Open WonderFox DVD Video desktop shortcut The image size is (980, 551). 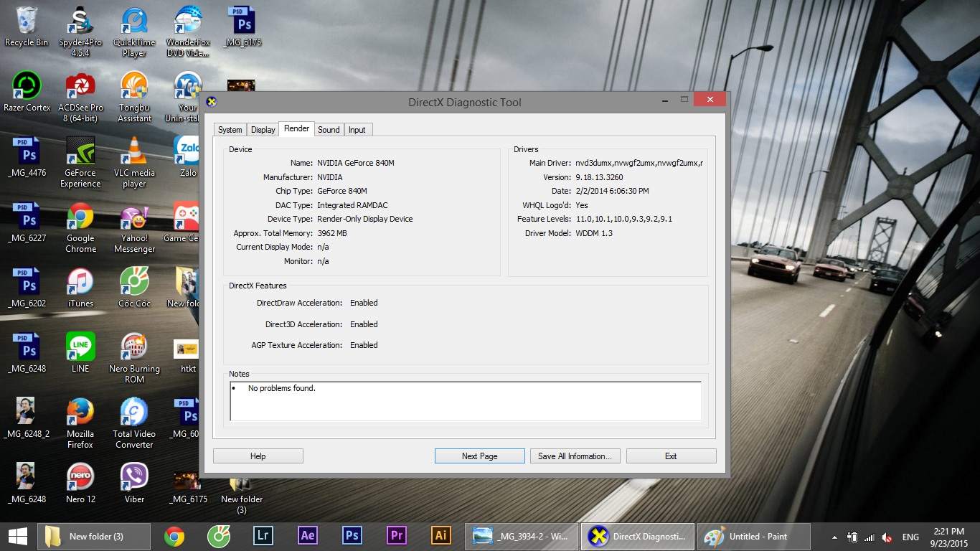tap(188, 32)
